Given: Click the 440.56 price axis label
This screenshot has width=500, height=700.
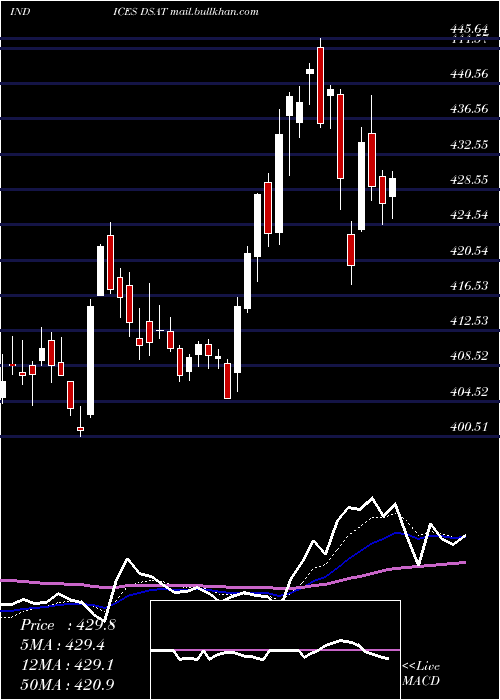Looking at the screenshot, I should click(469, 74).
